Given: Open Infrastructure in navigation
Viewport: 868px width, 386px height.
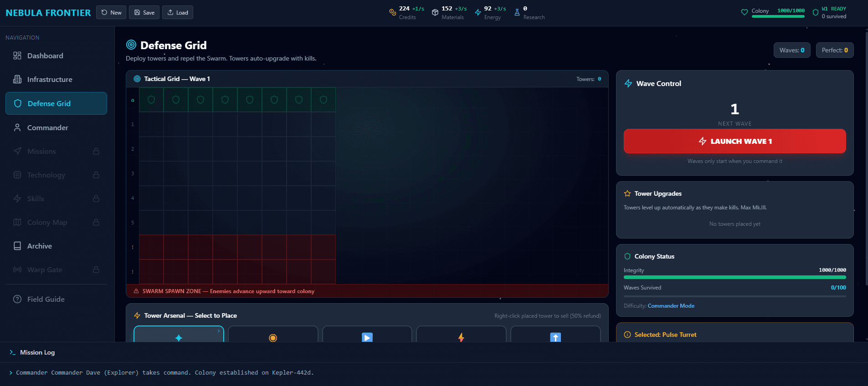Looking at the screenshot, I should tap(56, 79).
